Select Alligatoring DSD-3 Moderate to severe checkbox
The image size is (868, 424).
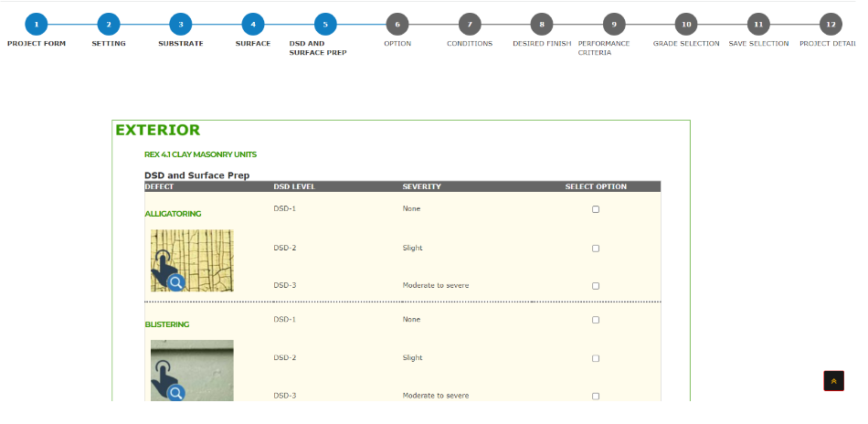(596, 285)
